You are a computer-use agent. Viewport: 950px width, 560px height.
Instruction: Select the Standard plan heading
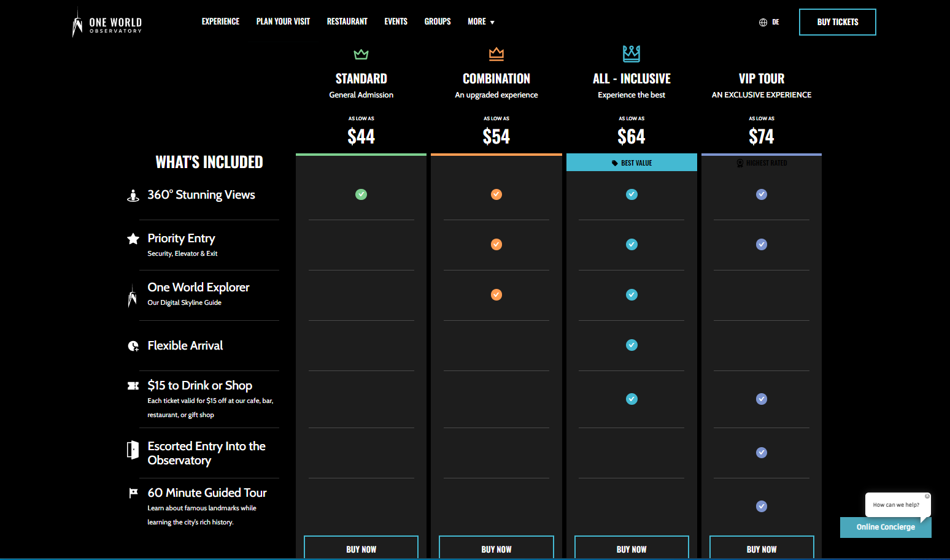click(x=361, y=79)
